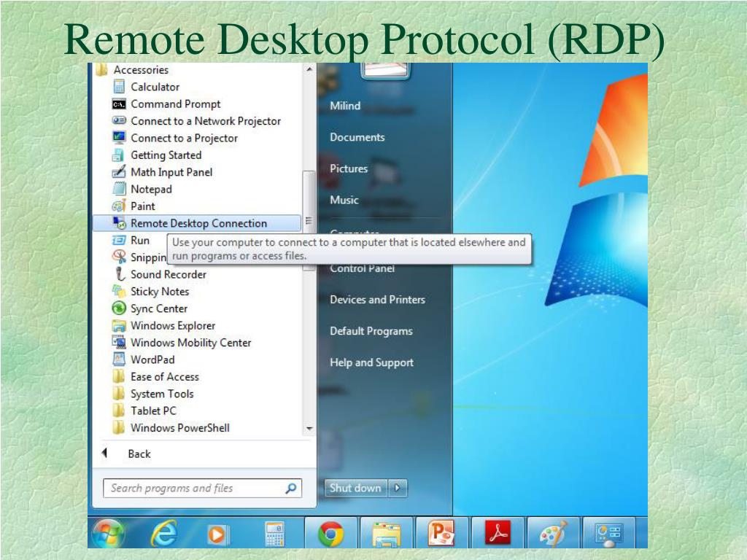This screenshot has width=747, height=560.
Task: Open Documents from the Start menu
Action: pos(357,137)
